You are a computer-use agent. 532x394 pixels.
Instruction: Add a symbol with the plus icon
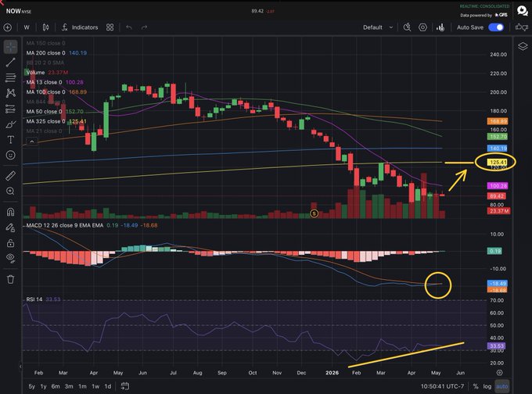tap(8, 27)
